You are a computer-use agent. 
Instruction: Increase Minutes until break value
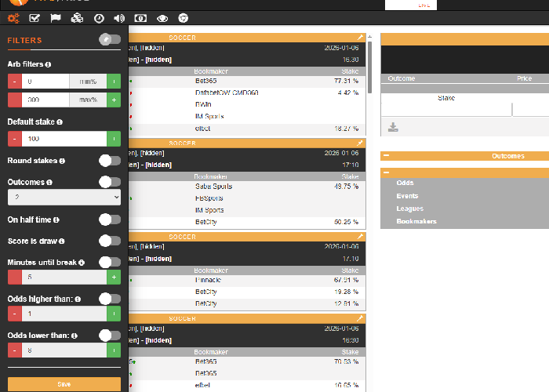[114, 277]
